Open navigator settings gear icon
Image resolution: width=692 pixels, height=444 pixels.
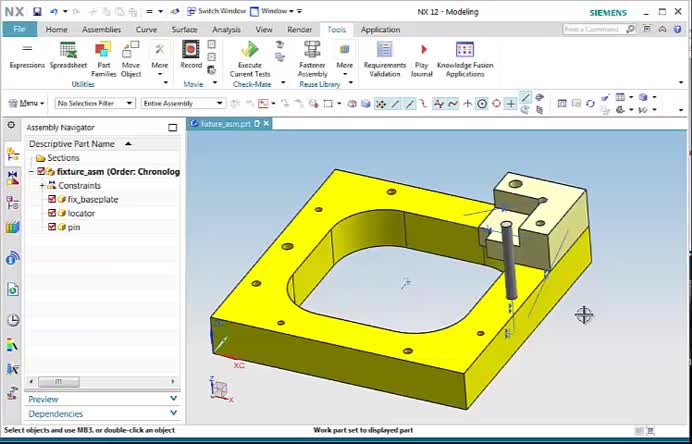11,125
